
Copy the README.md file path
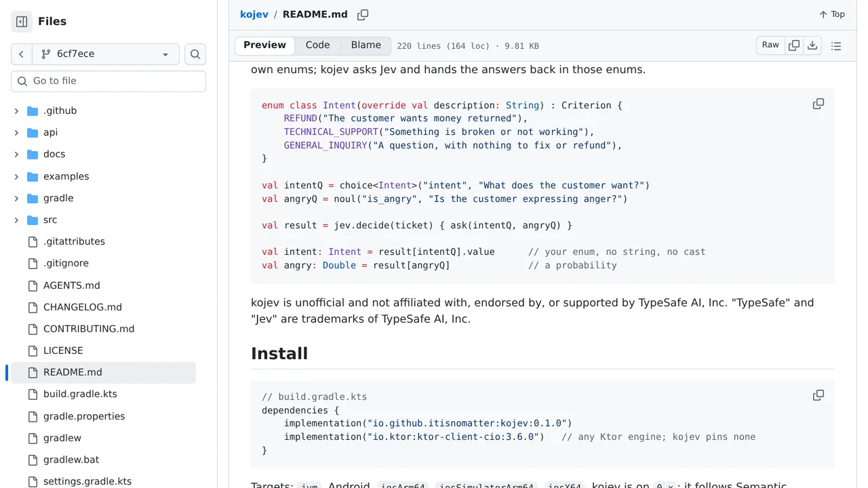tap(363, 15)
